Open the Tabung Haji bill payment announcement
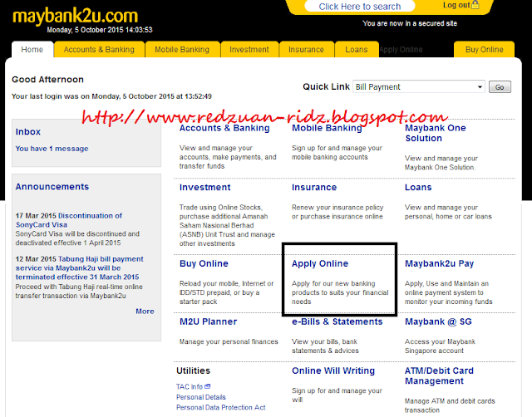 (80, 267)
